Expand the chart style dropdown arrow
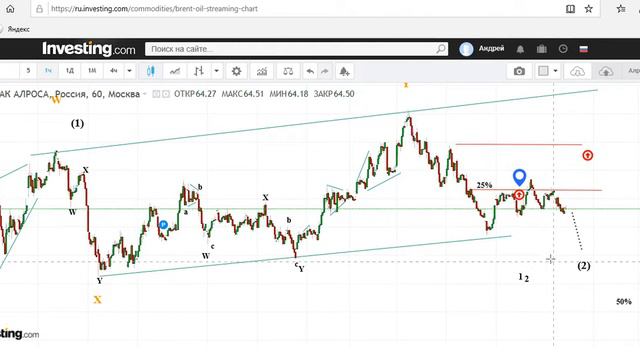The height and width of the screenshot is (360, 640). (x=217, y=71)
